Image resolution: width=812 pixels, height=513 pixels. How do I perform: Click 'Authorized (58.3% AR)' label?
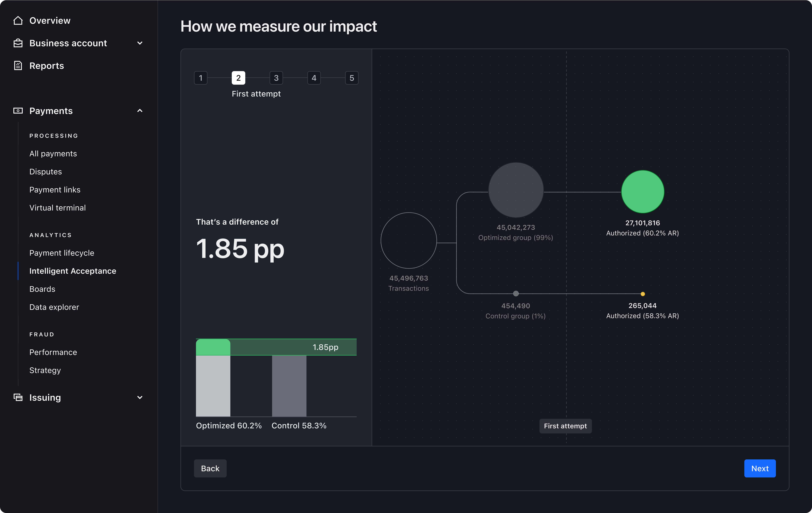[x=643, y=316]
